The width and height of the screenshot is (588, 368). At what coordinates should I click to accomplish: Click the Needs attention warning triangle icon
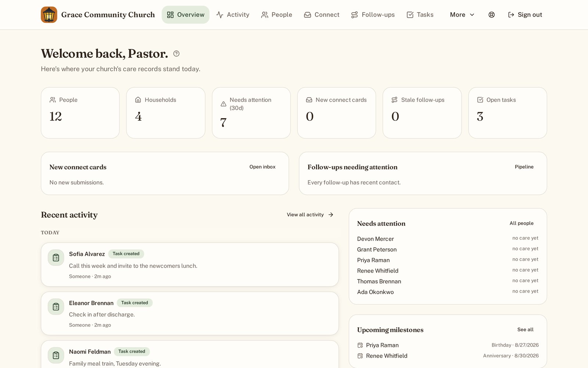(x=223, y=104)
